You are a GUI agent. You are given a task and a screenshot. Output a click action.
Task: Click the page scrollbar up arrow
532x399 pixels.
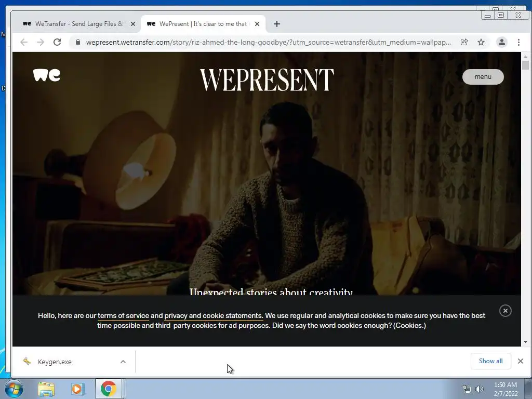tap(526, 56)
